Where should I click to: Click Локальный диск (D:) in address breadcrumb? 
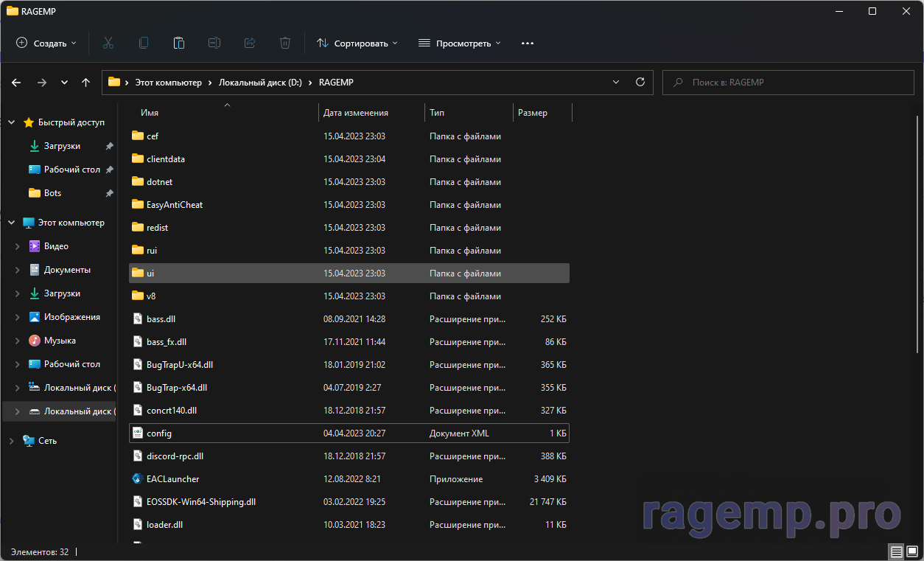261,83
